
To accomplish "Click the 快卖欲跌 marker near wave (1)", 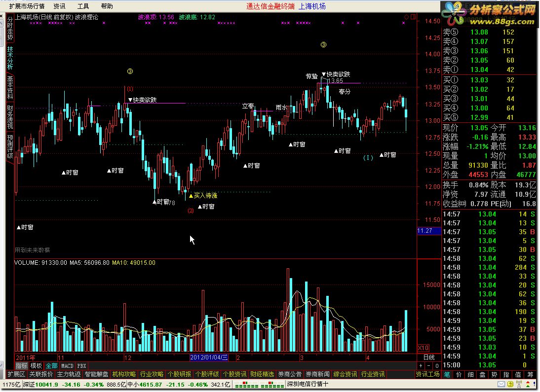I will (x=142, y=100).
